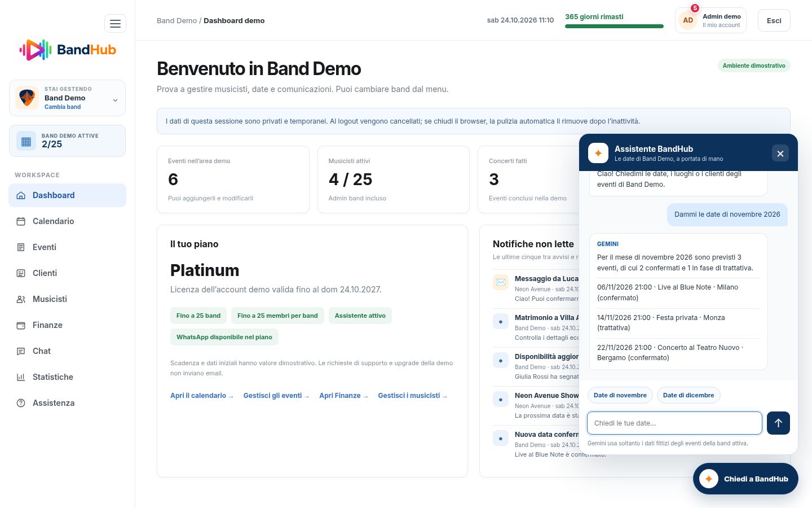
Task: Select Statistiche in the sidebar
Action: (x=67, y=377)
